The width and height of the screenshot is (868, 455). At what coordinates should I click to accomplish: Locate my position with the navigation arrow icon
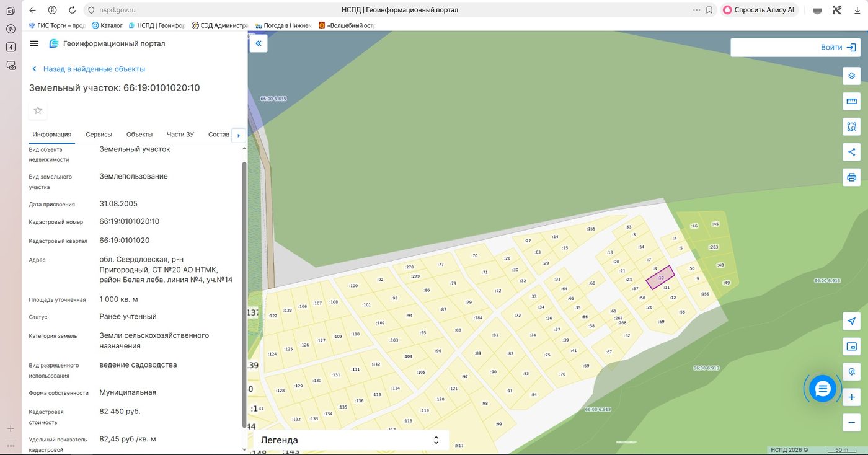852,321
